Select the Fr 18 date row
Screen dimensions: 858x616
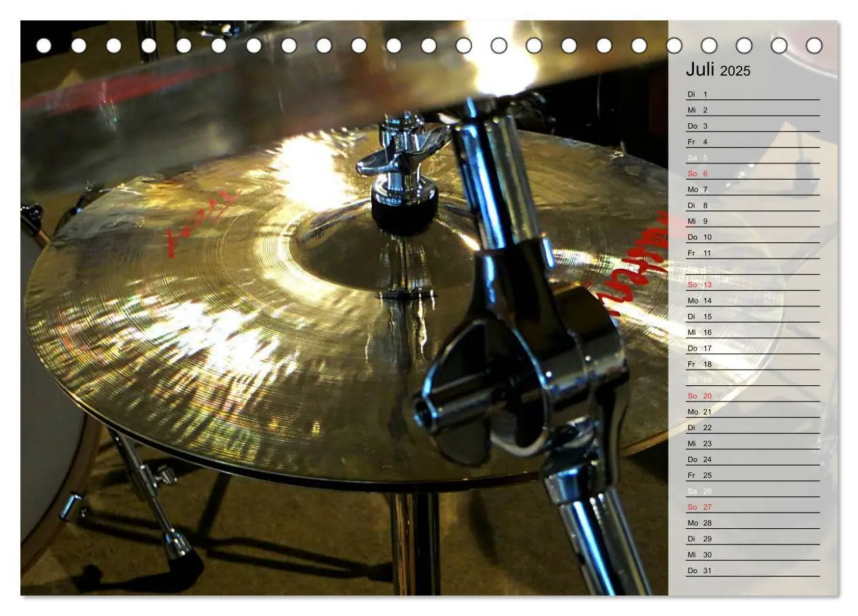[x=752, y=364]
